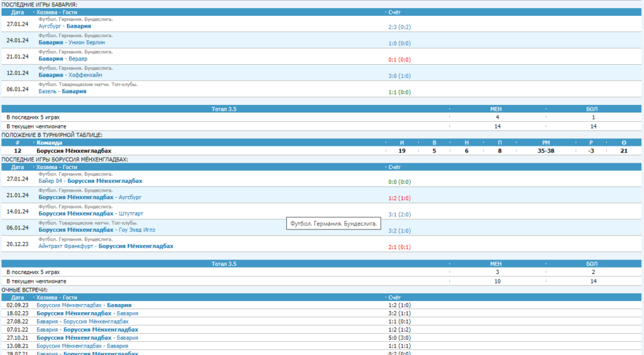Viewport: 644px width, 355px height.
Task: Click green score 1:1 (0:0) for Базель
Action: pyautogui.click(x=399, y=93)
